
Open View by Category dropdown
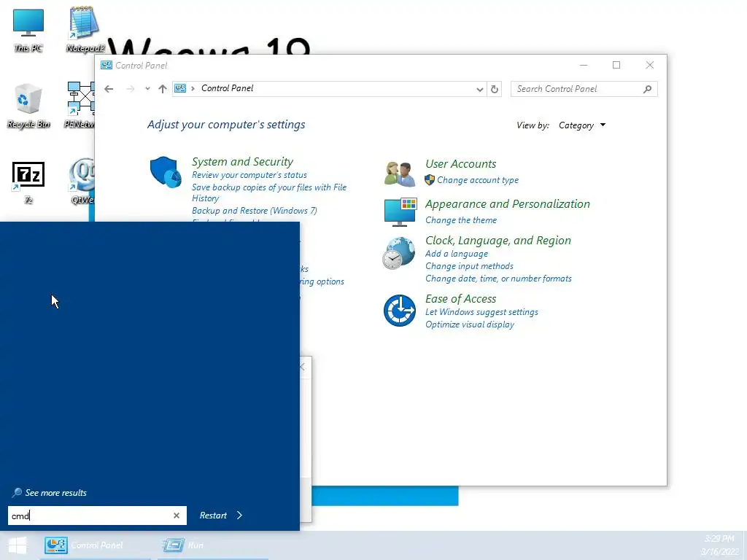coord(581,125)
